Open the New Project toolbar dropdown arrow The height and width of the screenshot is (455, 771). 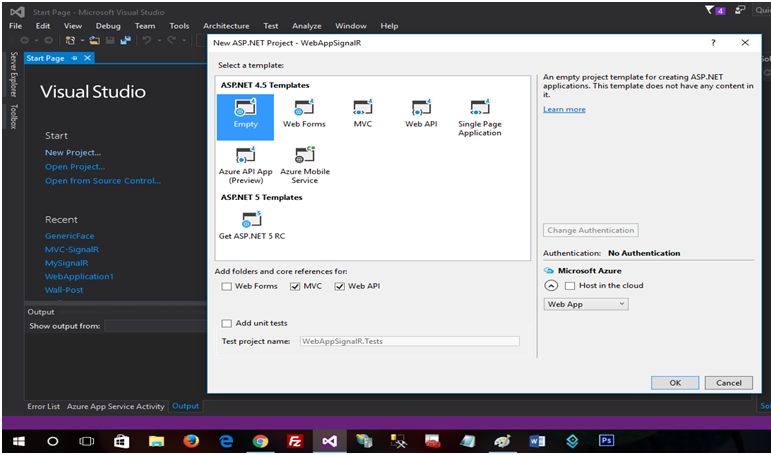coord(82,40)
